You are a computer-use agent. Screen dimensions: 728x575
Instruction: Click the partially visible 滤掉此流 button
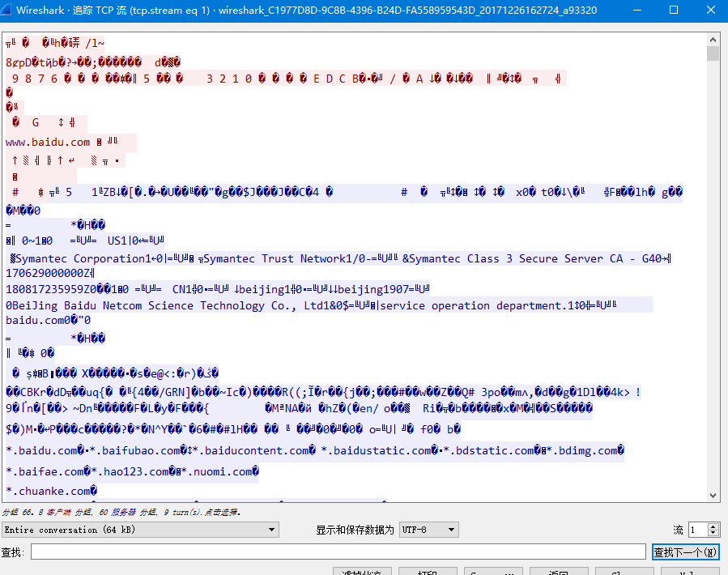coord(362,571)
